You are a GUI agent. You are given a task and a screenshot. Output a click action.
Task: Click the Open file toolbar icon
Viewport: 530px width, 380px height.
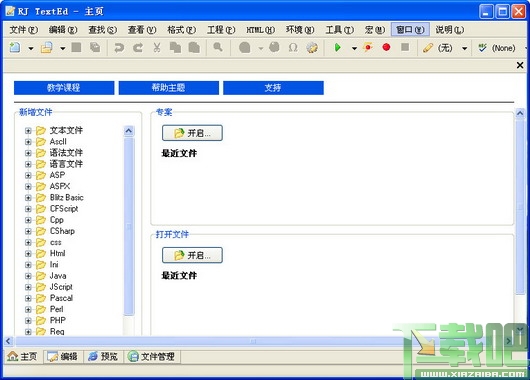[47, 48]
